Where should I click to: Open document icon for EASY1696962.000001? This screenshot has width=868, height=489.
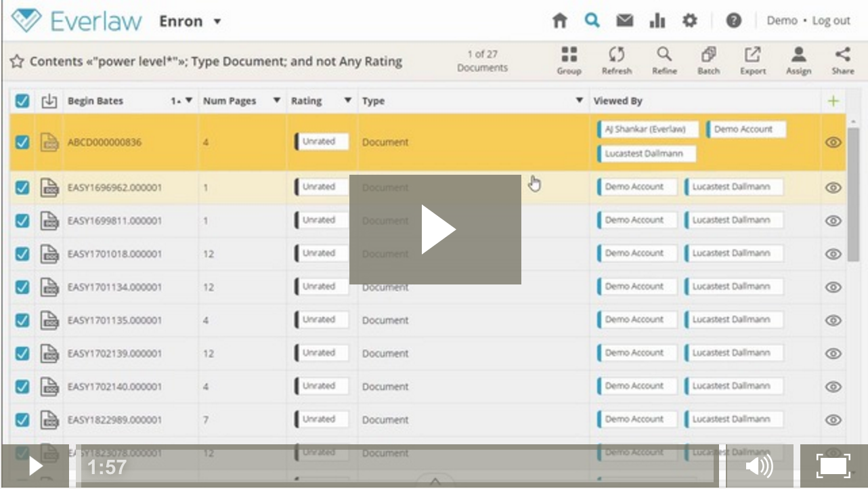(49, 187)
